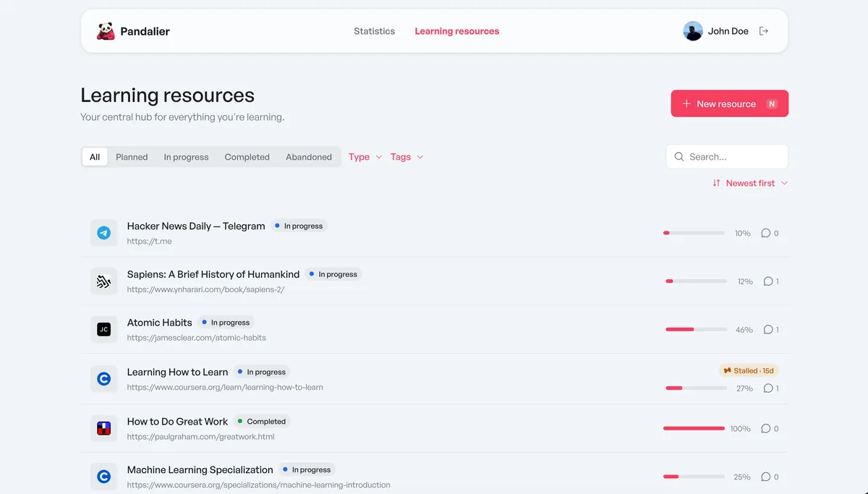The image size is (868, 494).
Task: Switch to the Statistics page
Action: 375,31
